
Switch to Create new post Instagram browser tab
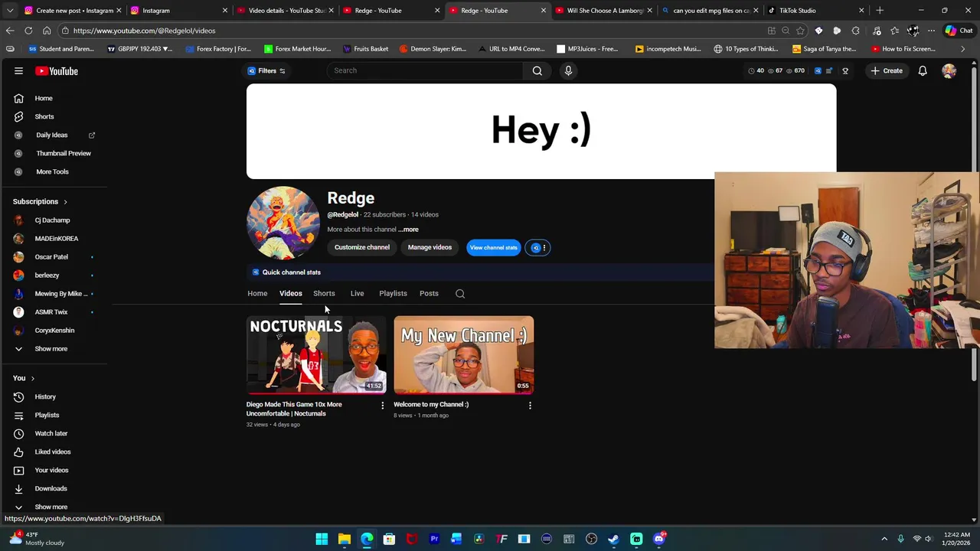coord(72,11)
